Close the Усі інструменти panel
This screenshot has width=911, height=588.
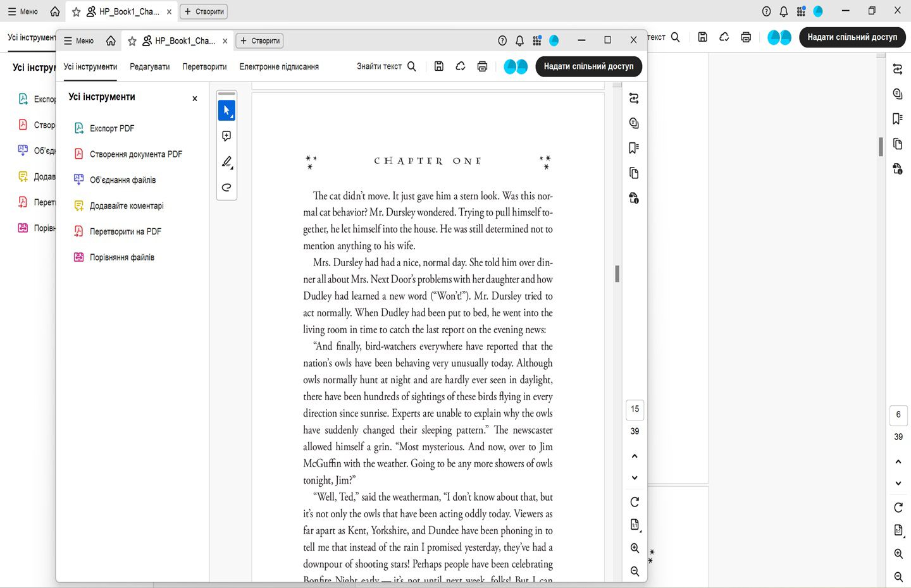pos(195,98)
